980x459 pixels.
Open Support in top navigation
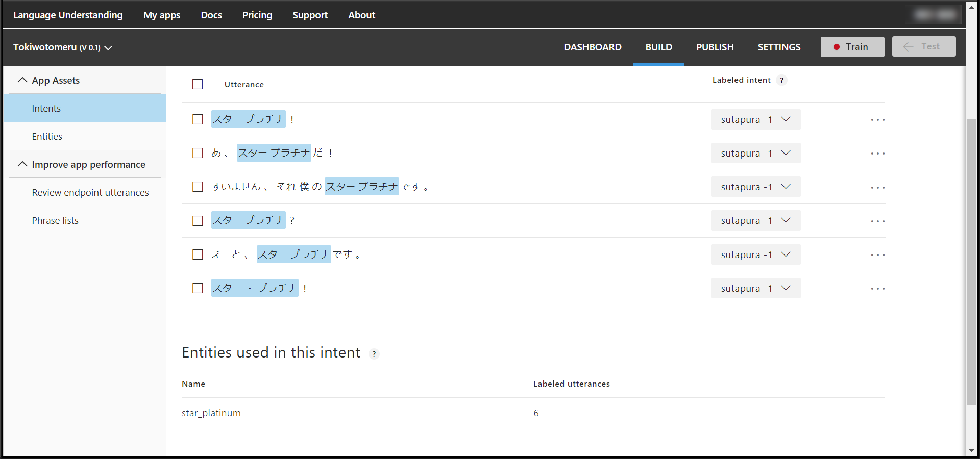[310, 15]
